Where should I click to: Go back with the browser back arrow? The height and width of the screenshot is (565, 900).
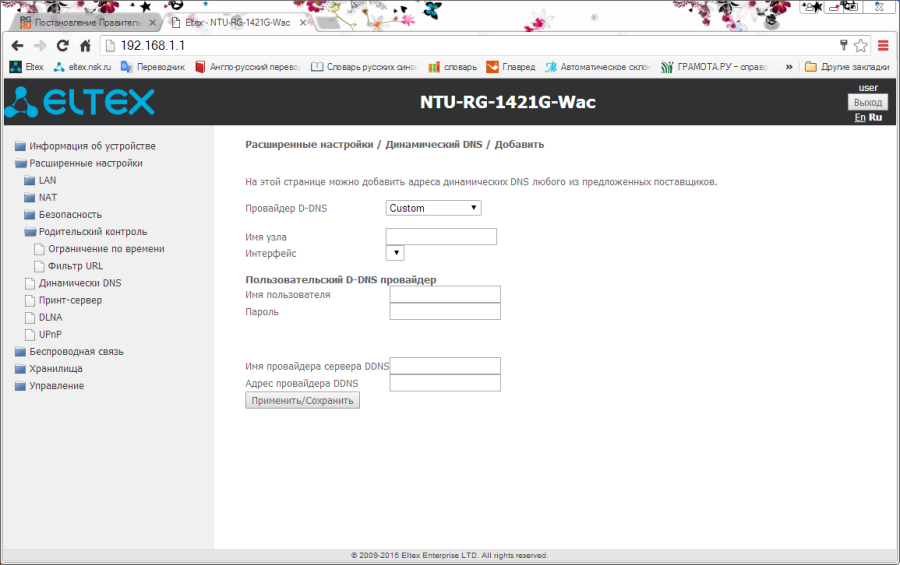(17, 45)
